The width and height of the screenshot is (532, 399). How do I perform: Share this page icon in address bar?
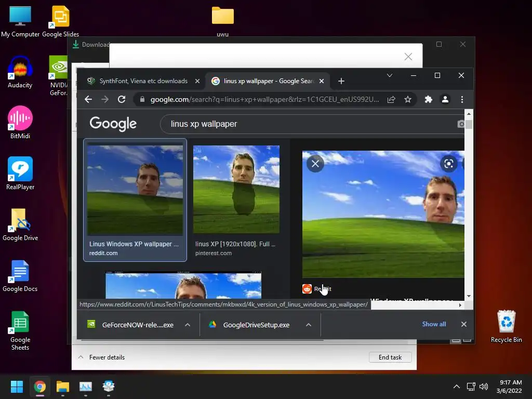pos(391,99)
